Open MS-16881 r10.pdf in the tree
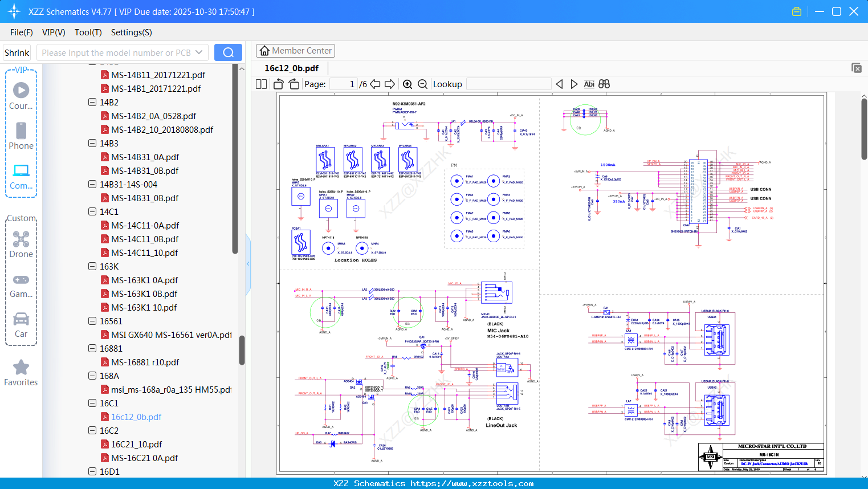This screenshot has height=489, width=868. click(145, 362)
